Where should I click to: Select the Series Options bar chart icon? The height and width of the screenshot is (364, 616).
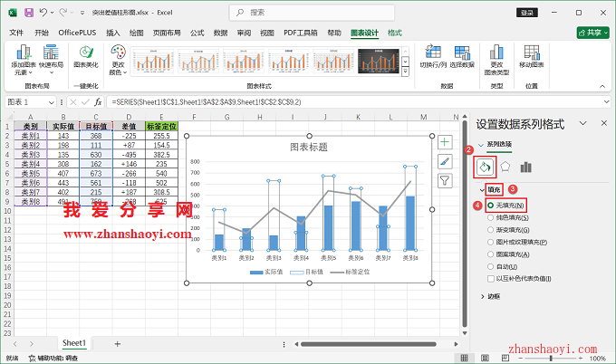click(x=525, y=168)
